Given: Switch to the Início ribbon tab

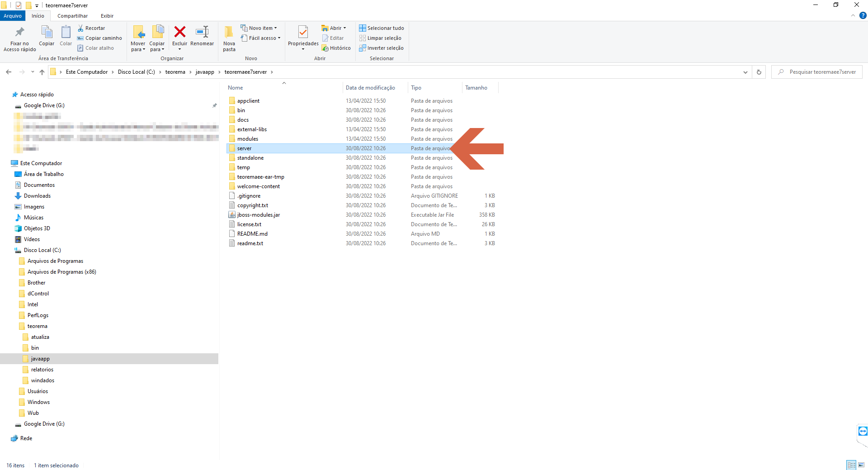Looking at the screenshot, I should (38, 16).
